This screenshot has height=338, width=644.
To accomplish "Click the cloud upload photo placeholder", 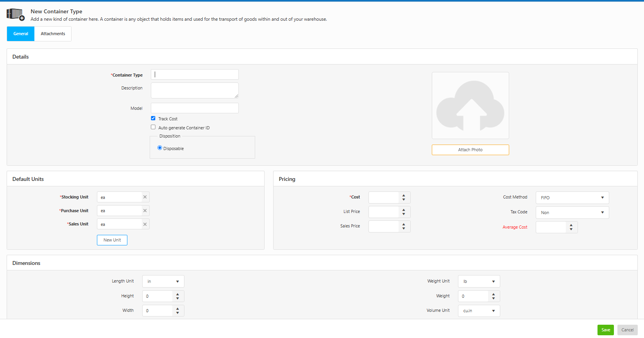I will (470, 106).
